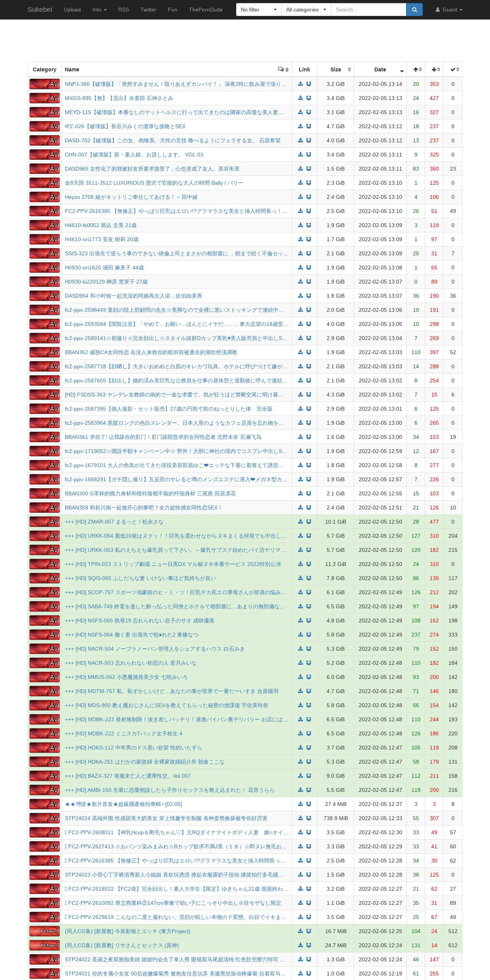Click size cell '11.2 GiB'
Screen dimensions: 490x980
pos(336,564)
